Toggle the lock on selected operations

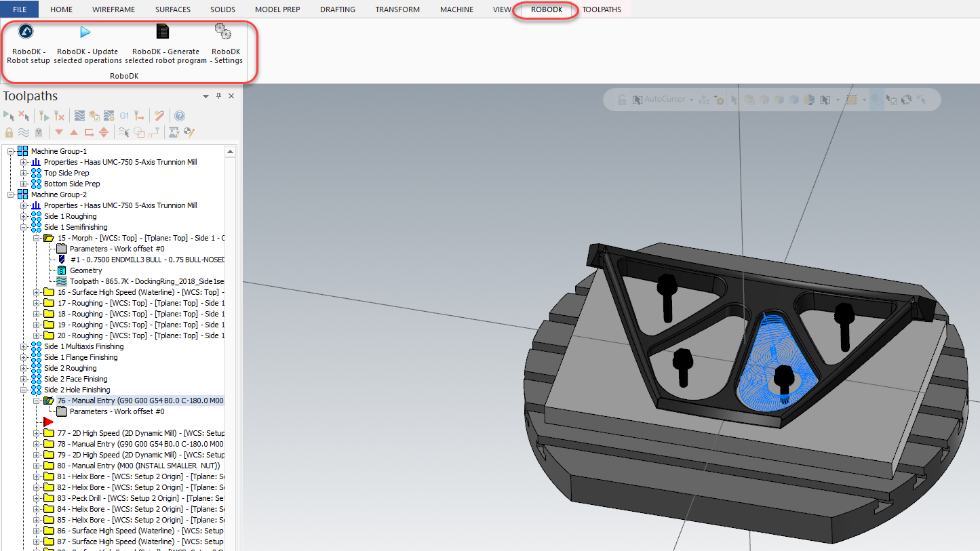(x=9, y=132)
